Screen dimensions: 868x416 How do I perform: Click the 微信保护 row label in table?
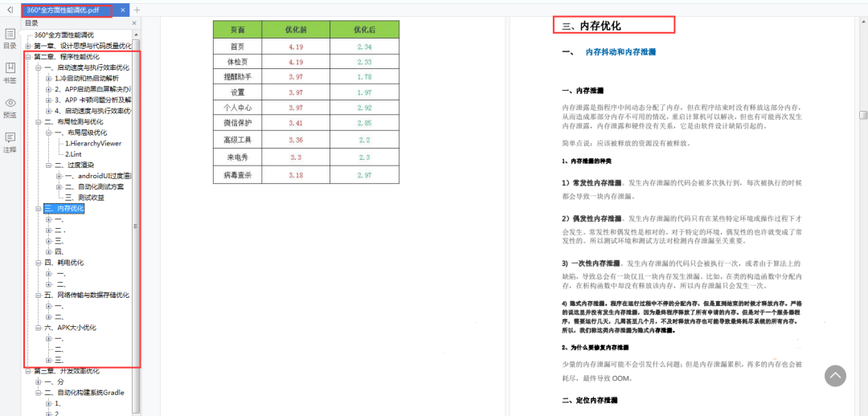(x=237, y=123)
